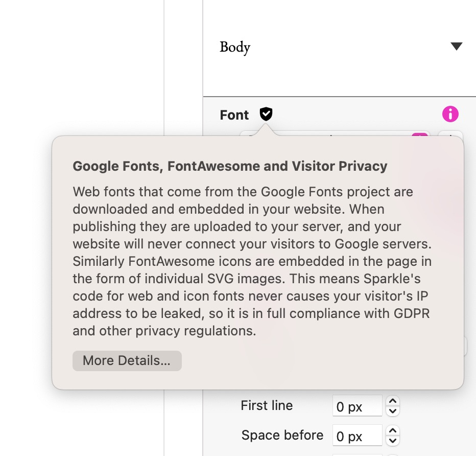Screen dimensions: 476x456
Task: Increase Space before with the up stepper arrow
Action: click(x=393, y=431)
